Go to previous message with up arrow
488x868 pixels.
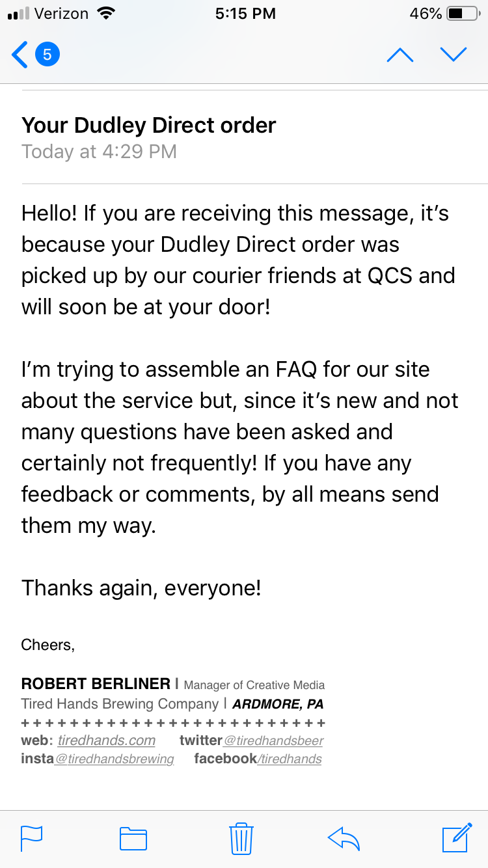400,55
